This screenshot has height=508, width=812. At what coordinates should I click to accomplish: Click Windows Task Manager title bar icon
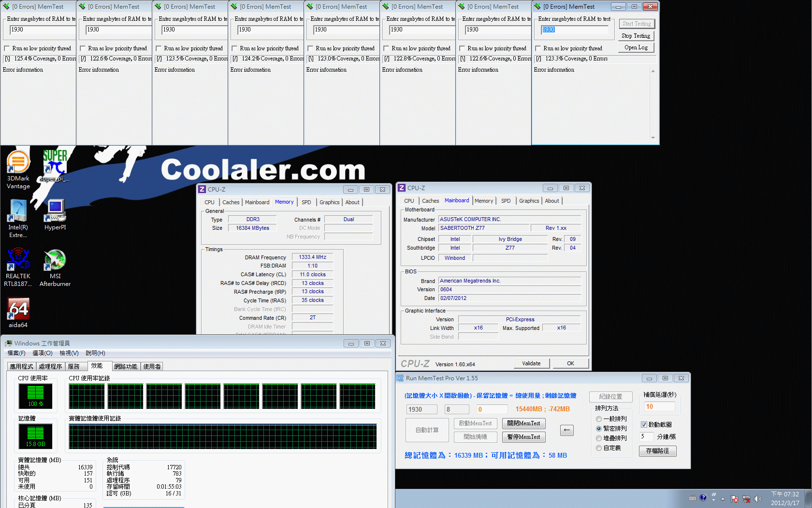8,343
